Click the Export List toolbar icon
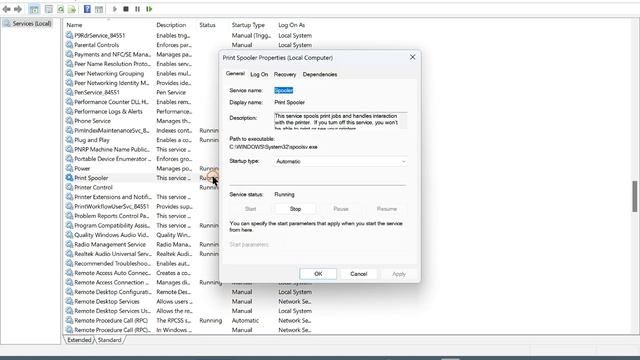Viewport: 640px width, 360px height. [72, 9]
